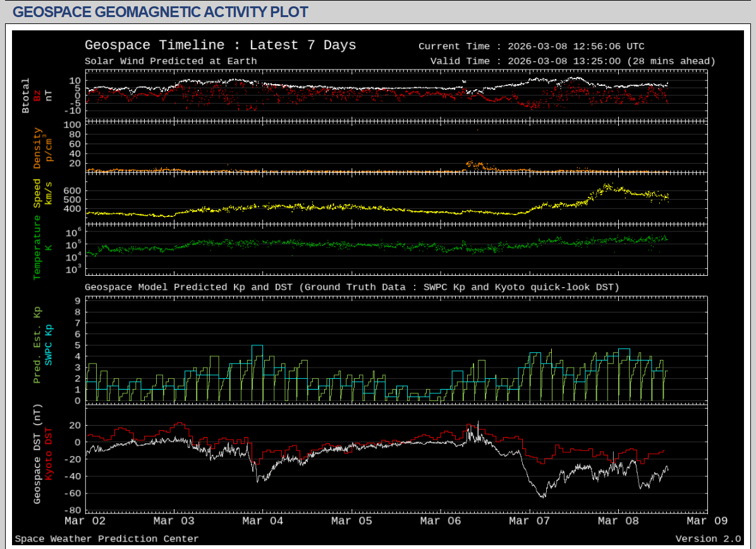Screen dimensions: 756x549
Task: Click the red 'Kyoto DST' axis label
Action: [49, 454]
